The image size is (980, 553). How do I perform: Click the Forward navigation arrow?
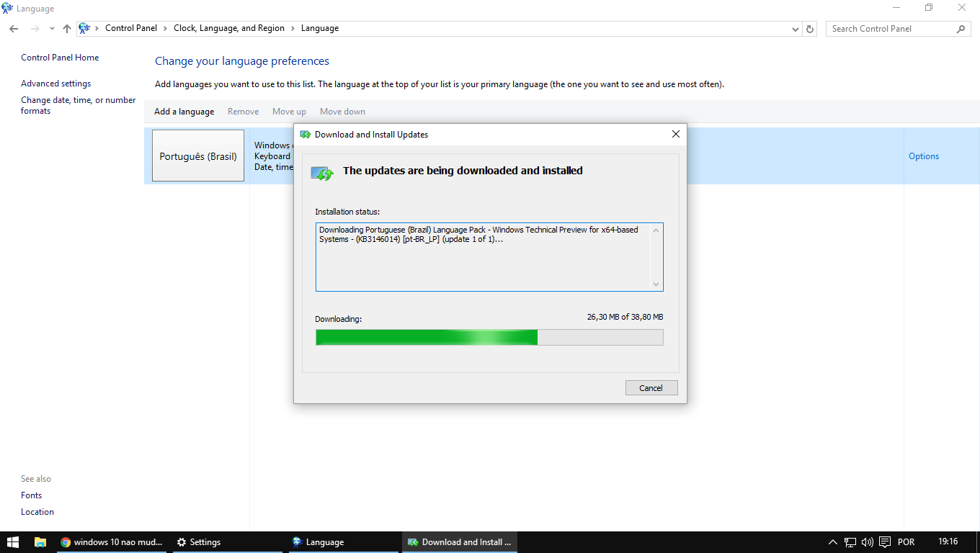[35, 29]
